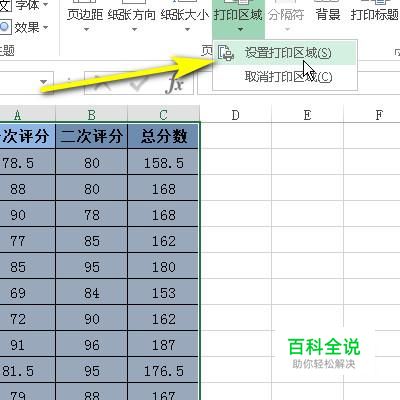This screenshot has height=400, width=400.
Task: Click the cell with value 187
Action: click(x=163, y=345)
